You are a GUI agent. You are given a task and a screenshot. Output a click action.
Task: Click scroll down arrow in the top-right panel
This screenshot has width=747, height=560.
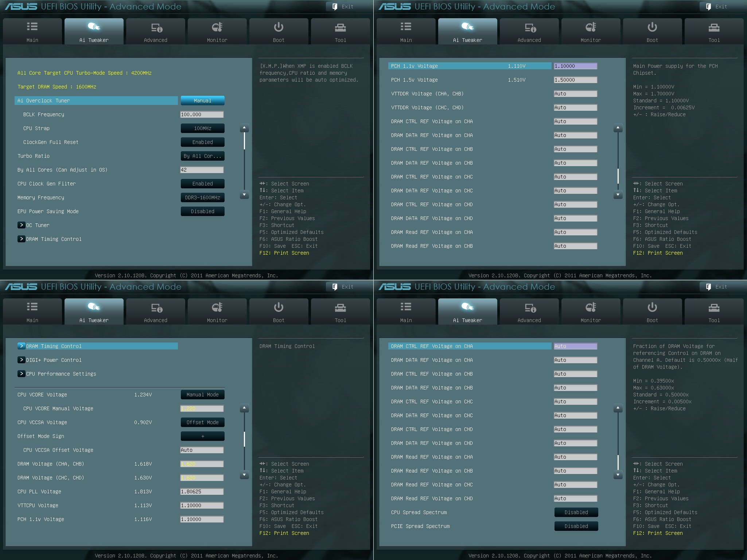point(618,195)
